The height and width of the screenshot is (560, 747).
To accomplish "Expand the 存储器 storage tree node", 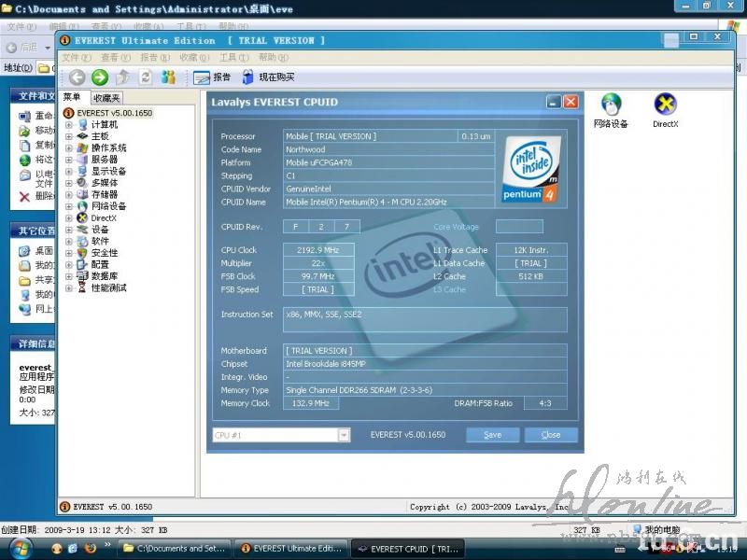I will pyautogui.click(x=68, y=195).
